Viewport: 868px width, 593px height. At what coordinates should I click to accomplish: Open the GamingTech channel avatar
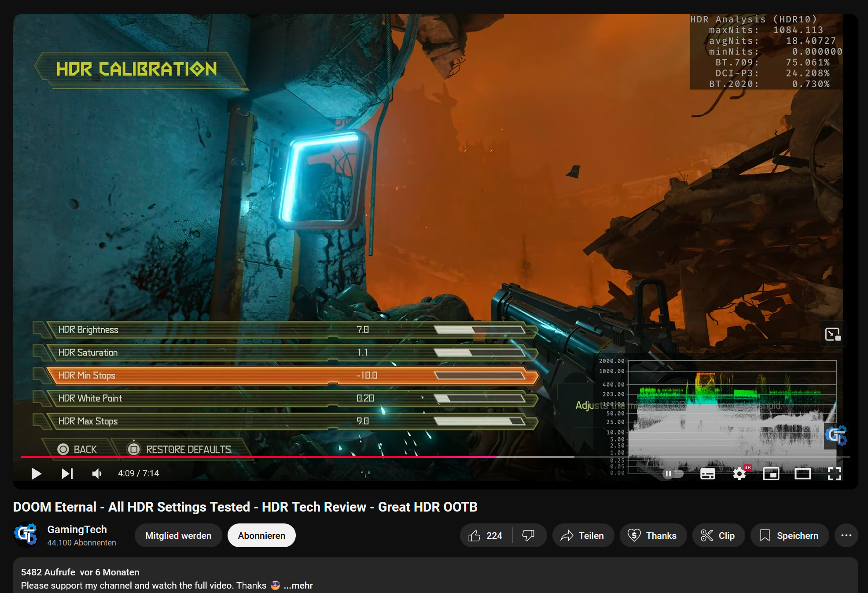26,534
